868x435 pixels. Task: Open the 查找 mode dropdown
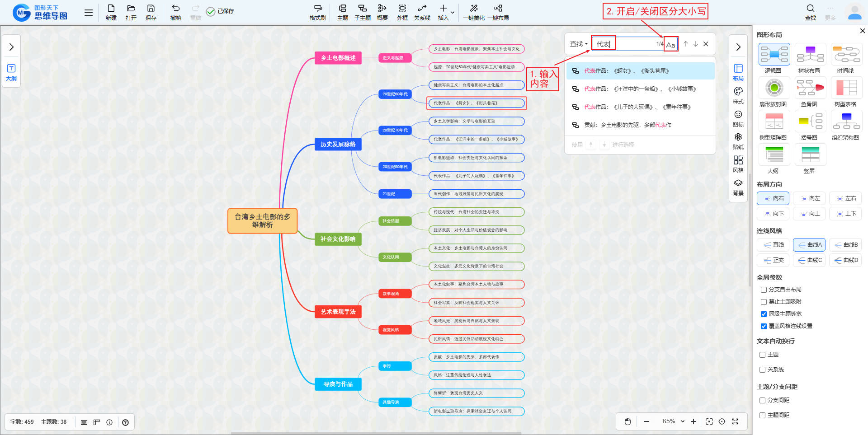click(579, 44)
